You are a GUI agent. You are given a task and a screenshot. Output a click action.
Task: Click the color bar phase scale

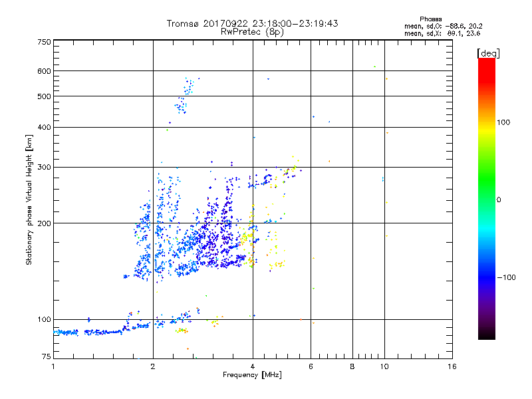coord(487,198)
